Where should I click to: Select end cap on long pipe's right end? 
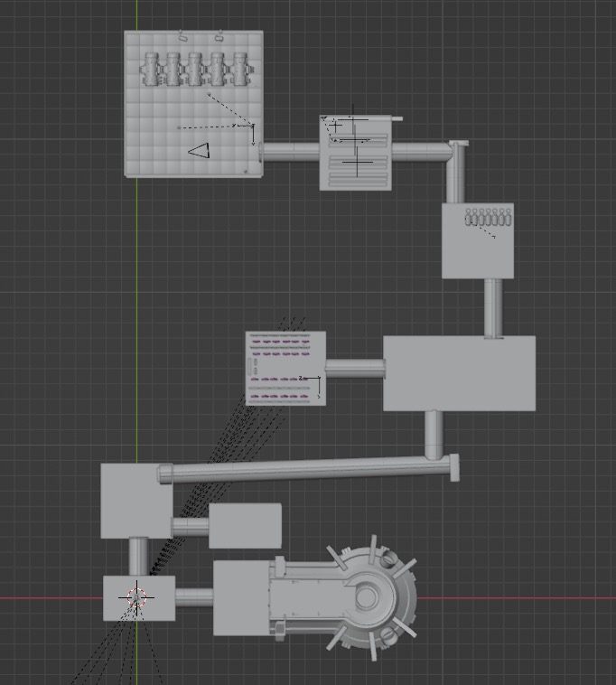[x=454, y=468]
